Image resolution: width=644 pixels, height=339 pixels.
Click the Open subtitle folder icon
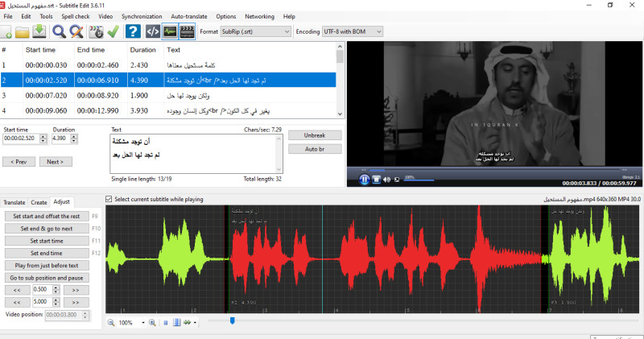pyautogui.click(x=22, y=32)
